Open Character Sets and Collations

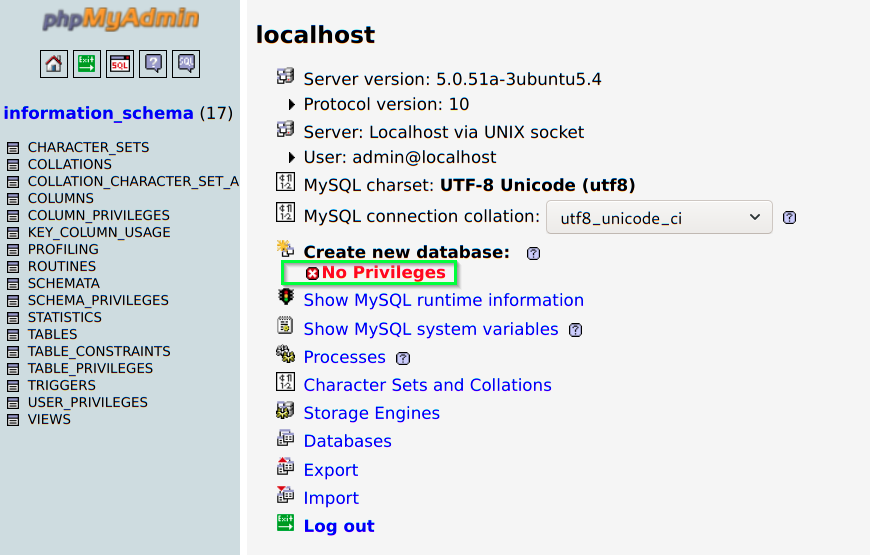427,385
